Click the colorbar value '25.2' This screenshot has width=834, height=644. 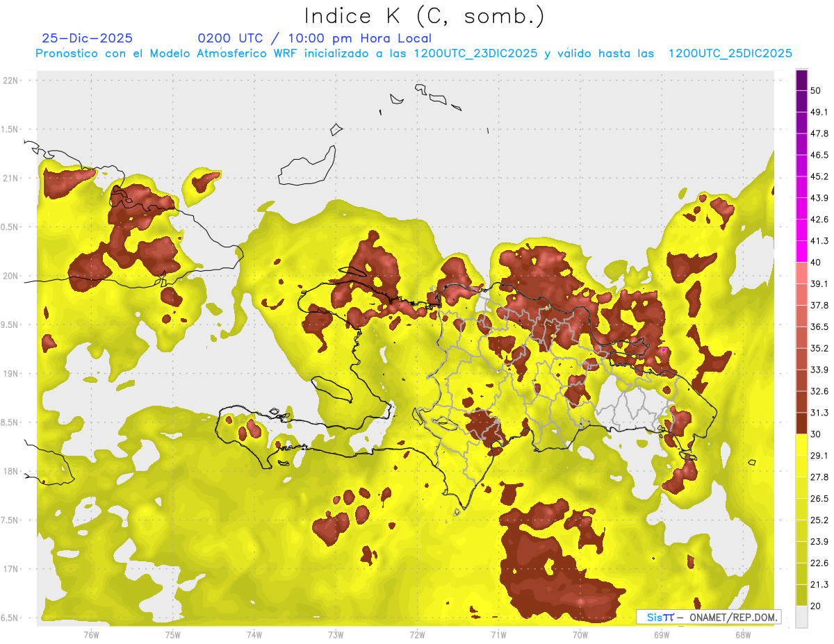click(819, 520)
